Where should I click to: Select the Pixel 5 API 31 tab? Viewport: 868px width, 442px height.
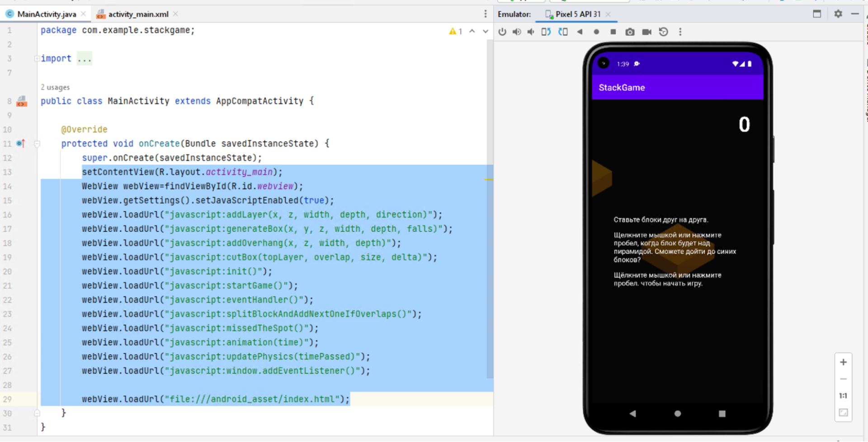coord(577,14)
